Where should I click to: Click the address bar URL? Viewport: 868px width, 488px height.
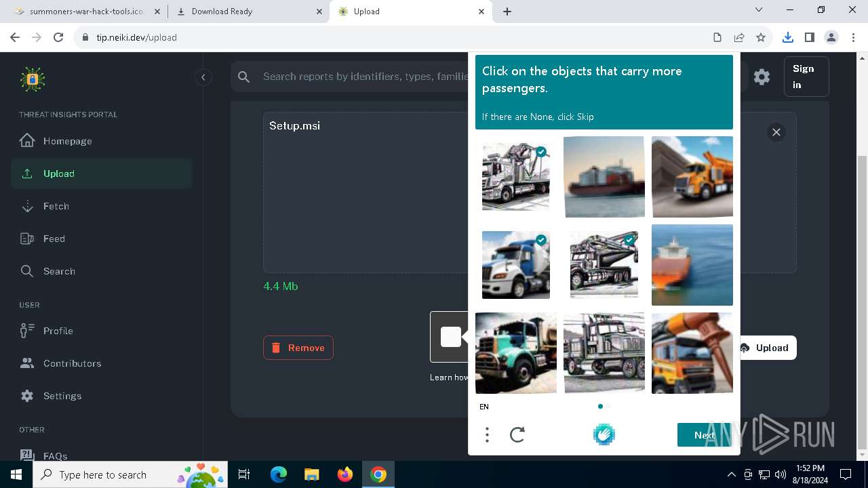(136, 37)
